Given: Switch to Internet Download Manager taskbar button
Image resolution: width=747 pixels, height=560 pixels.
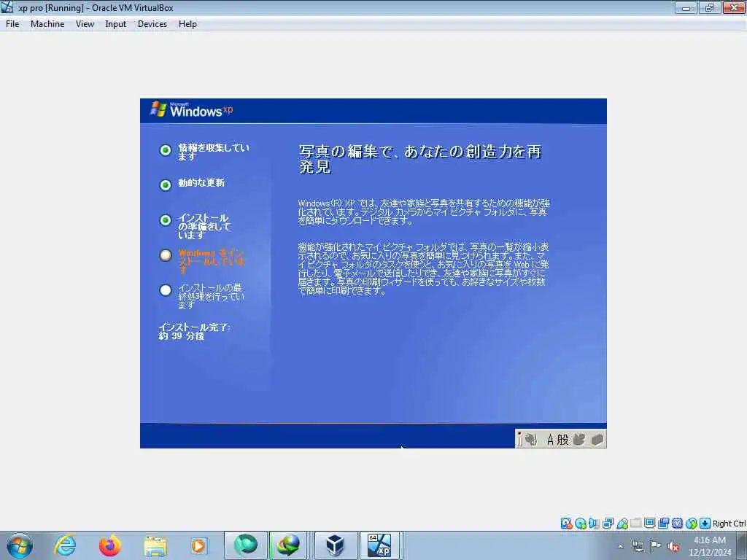Looking at the screenshot, I should coord(289,545).
